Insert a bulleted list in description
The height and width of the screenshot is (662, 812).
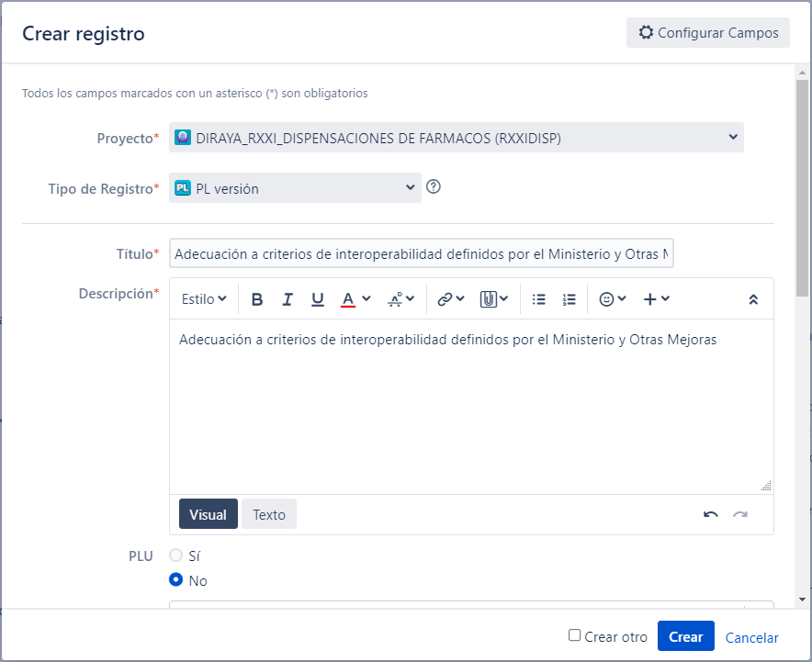click(x=538, y=299)
